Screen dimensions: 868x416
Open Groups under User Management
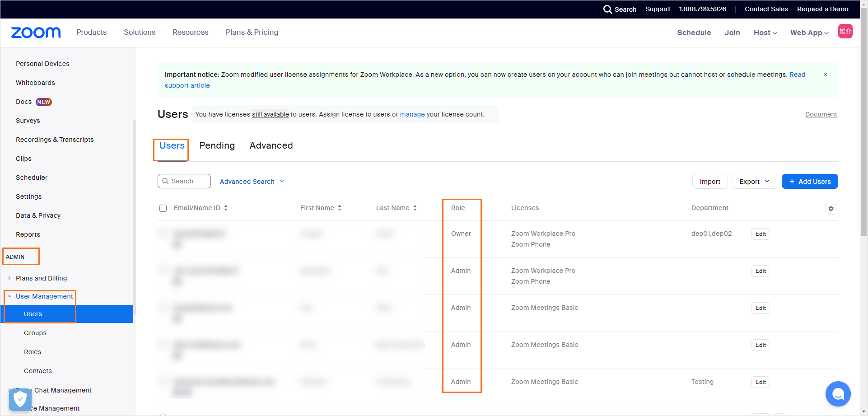(x=35, y=333)
